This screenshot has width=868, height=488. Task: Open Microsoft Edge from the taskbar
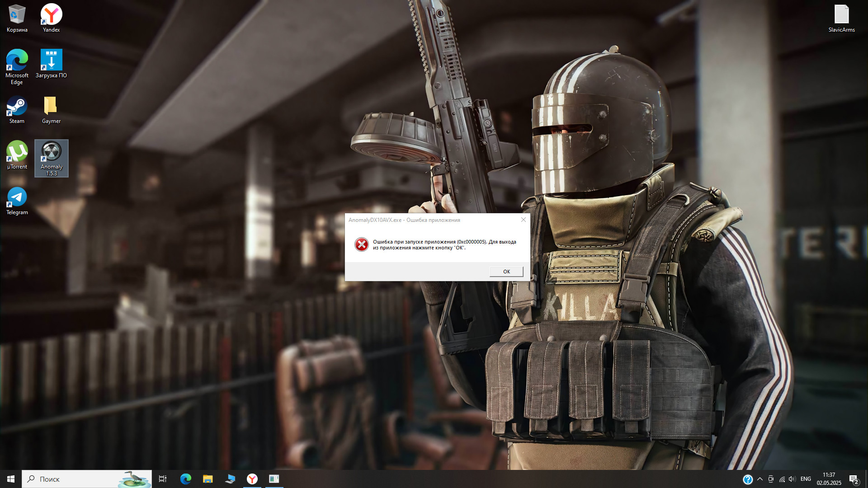pyautogui.click(x=185, y=479)
